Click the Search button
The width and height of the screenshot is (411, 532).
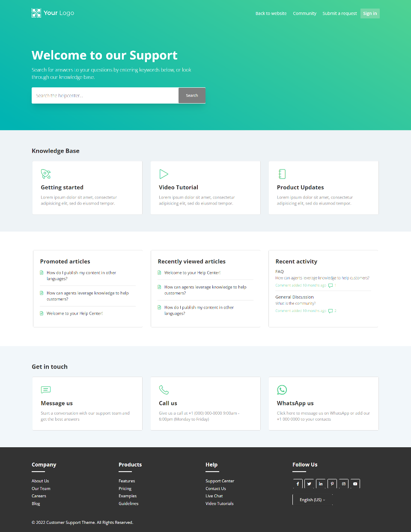pyautogui.click(x=192, y=95)
